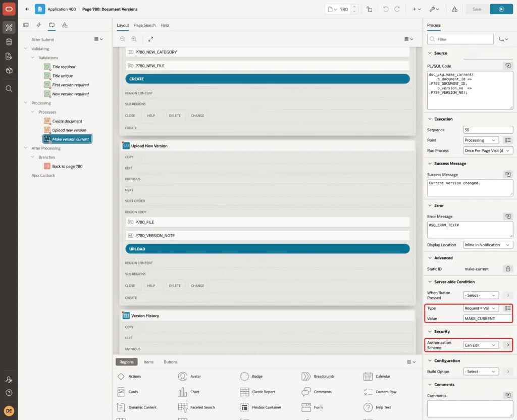The width and height of the screenshot is (517, 420).
Task: Click the property Filter search field
Action: pos(460,39)
